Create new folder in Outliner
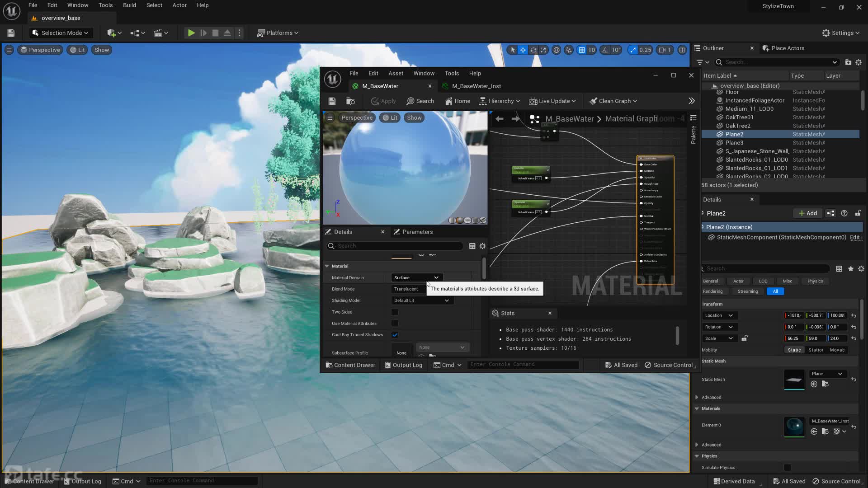 (848, 62)
